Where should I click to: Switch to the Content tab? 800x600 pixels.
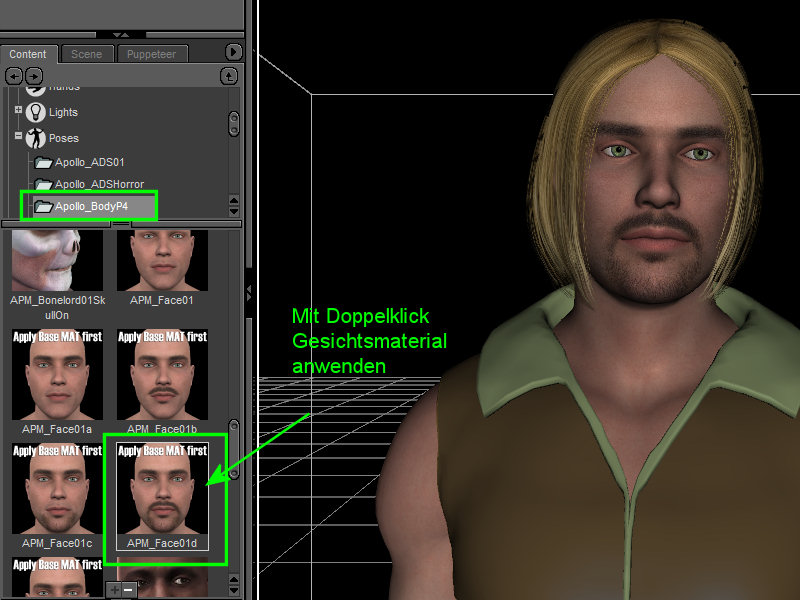click(28, 54)
